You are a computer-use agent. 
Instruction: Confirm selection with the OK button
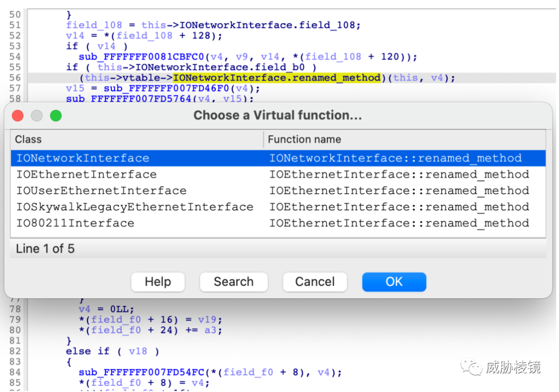(394, 282)
